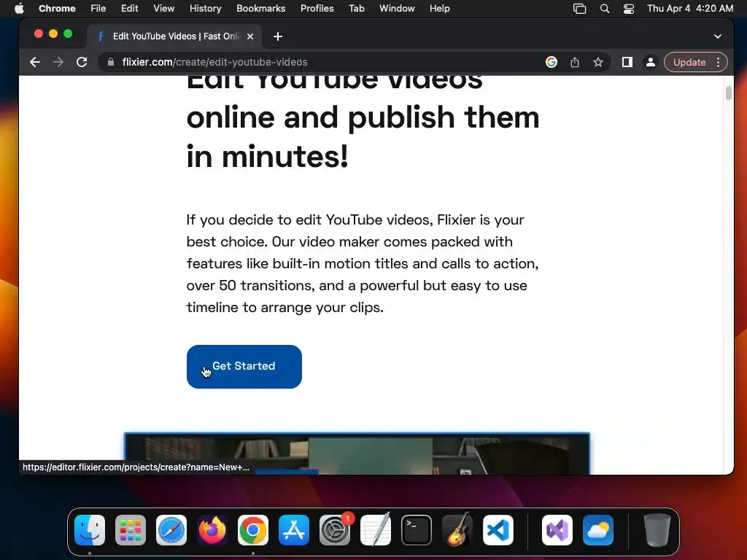
Task: Reload the Flixier page
Action: pos(82,62)
